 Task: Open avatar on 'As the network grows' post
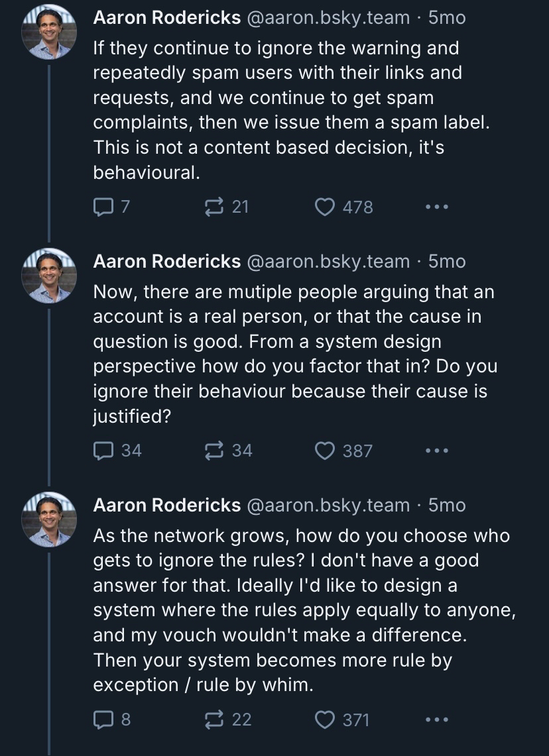pos(50,519)
